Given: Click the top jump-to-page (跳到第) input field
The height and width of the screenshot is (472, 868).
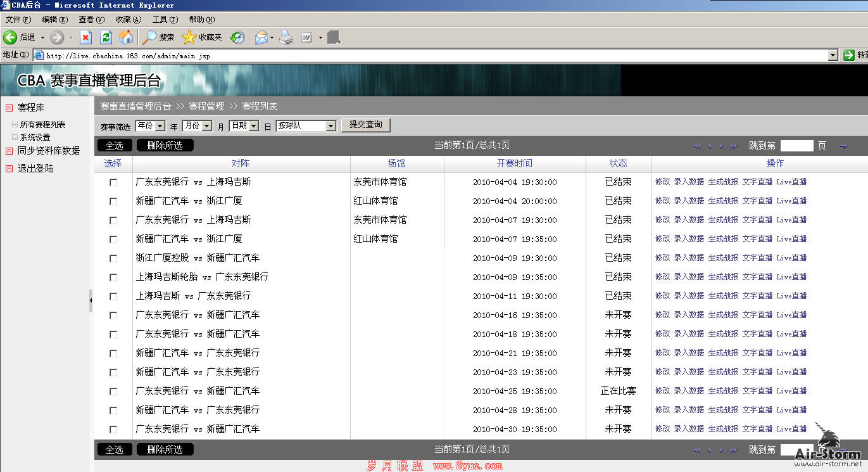Looking at the screenshot, I should (796, 146).
